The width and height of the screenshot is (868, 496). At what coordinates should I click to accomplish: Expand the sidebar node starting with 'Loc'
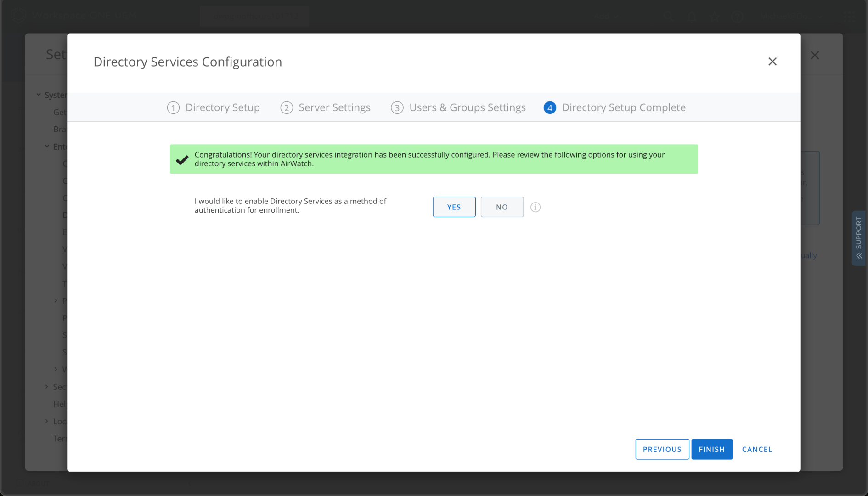coord(47,421)
